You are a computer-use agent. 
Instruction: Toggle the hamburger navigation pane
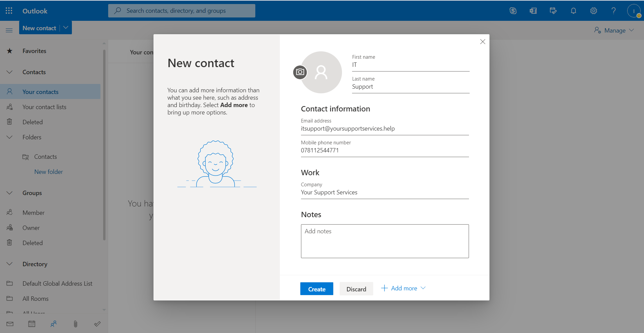[9, 30]
